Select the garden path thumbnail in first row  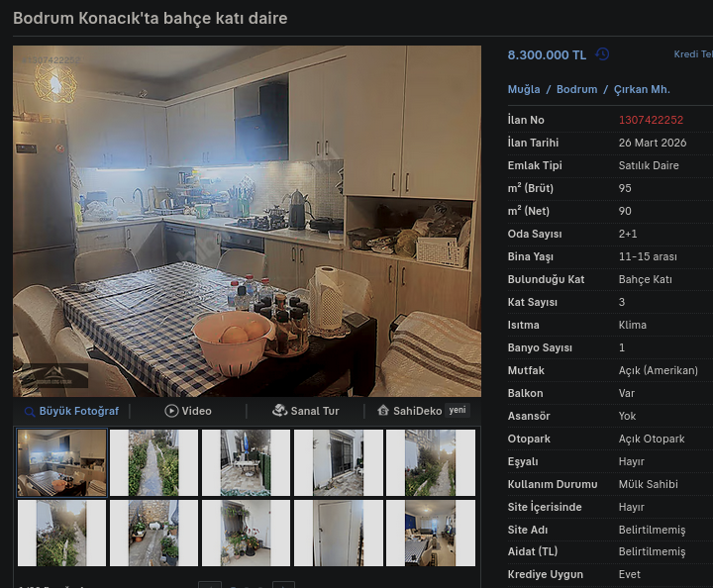pyautogui.click(x=153, y=462)
